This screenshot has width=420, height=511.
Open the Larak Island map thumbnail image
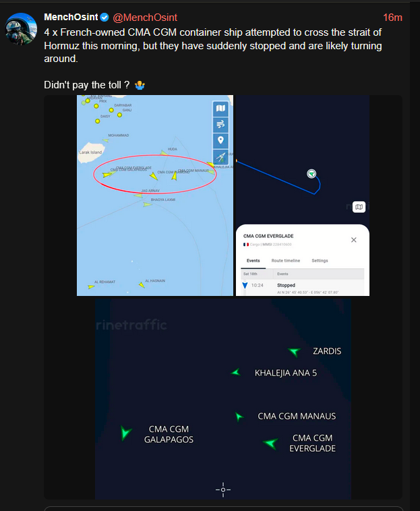[x=155, y=196]
